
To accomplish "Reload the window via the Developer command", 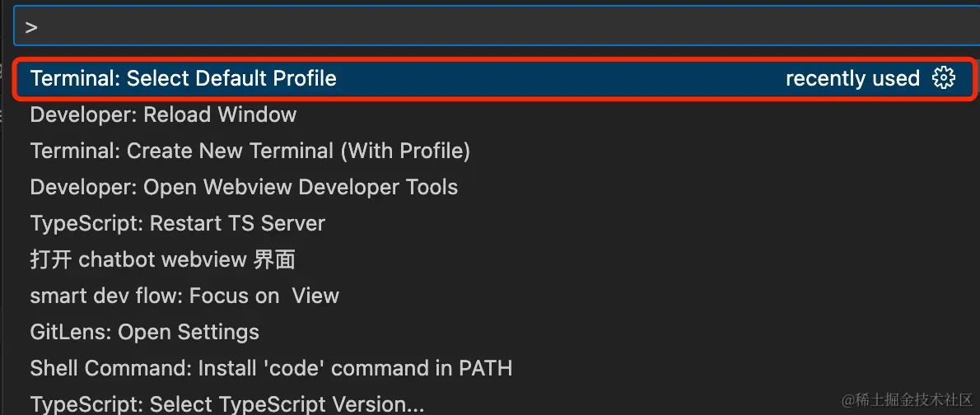I will tap(163, 114).
